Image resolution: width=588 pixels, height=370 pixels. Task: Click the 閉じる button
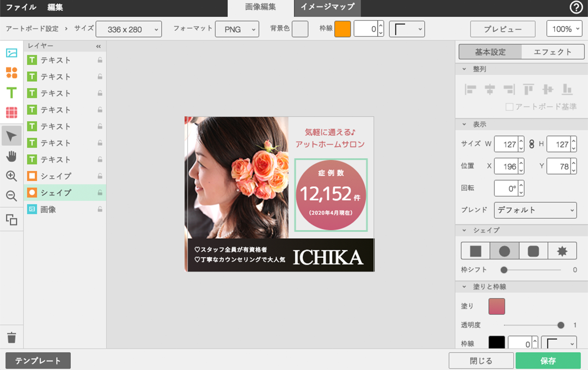point(481,361)
